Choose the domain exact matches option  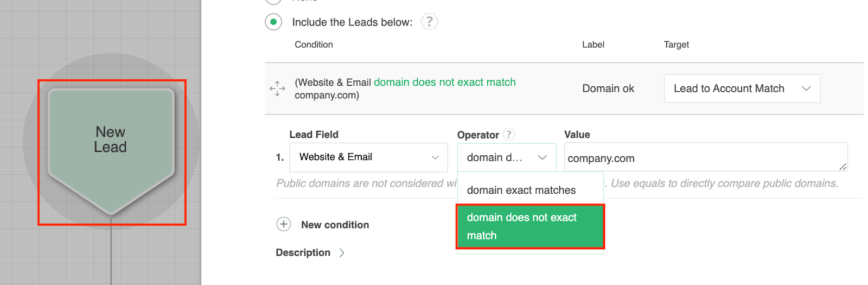click(521, 190)
